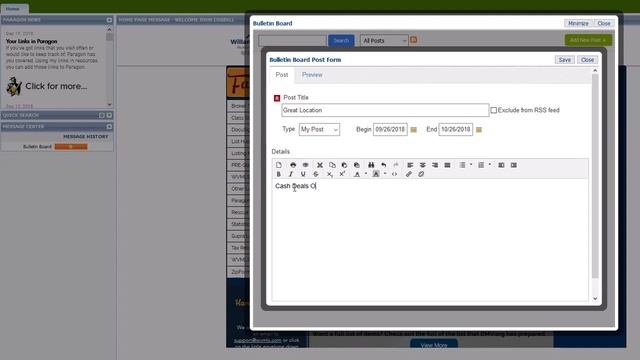Click the Paragon News scroll down arrow
Viewport: 640px width, 360px height.
tap(109, 104)
